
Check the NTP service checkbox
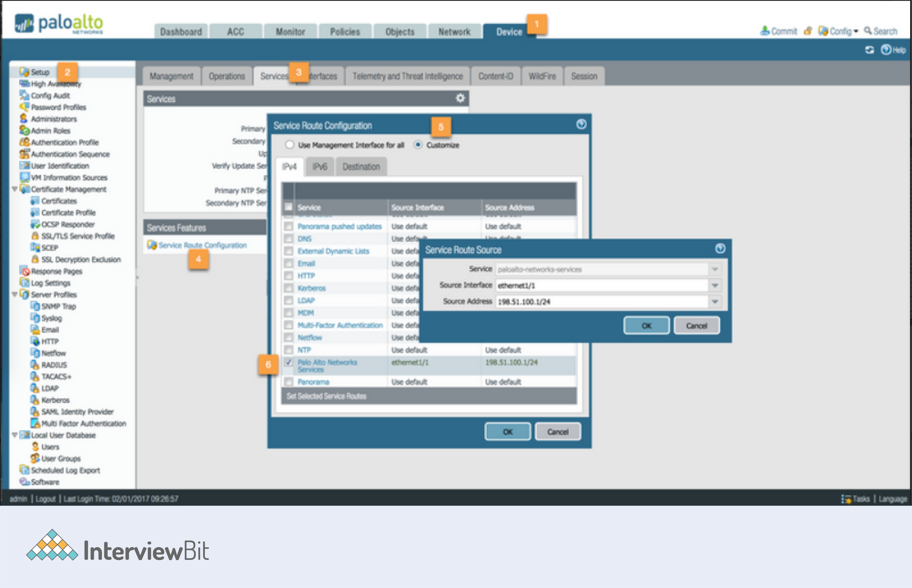(289, 350)
